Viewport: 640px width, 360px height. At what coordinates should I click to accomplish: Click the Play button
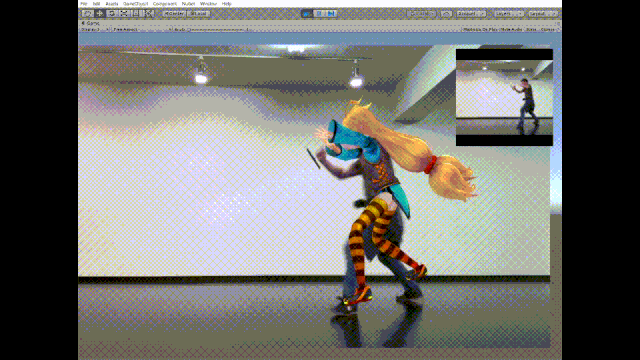click(307, 13)
